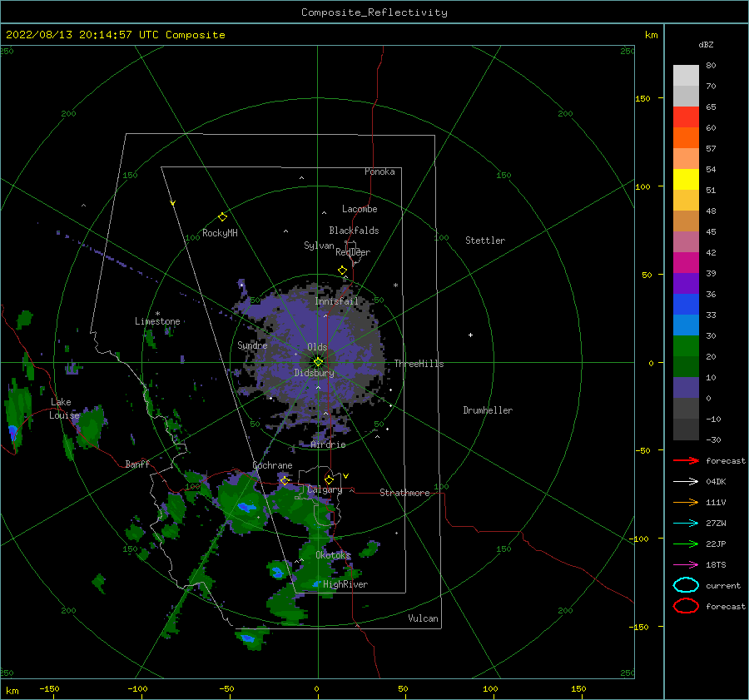Click the magenta 18TS arrow icon

pos(686,565)
